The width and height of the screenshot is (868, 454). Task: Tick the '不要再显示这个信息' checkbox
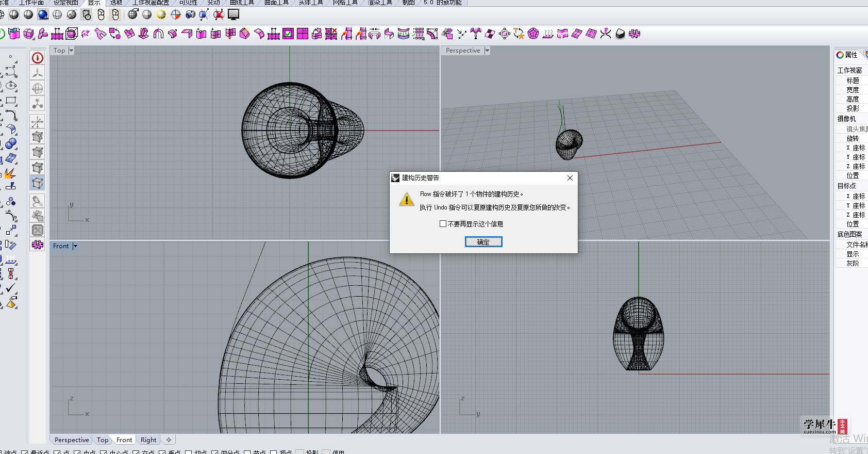[443, 223]
